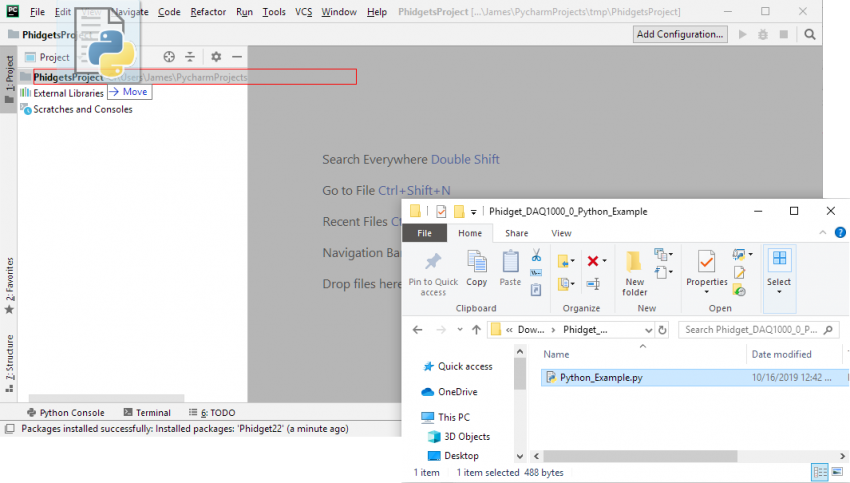This screenshot has height=483, width=850.
Task: Open the VCS menu in PyCharm
Action: [304, 11]
